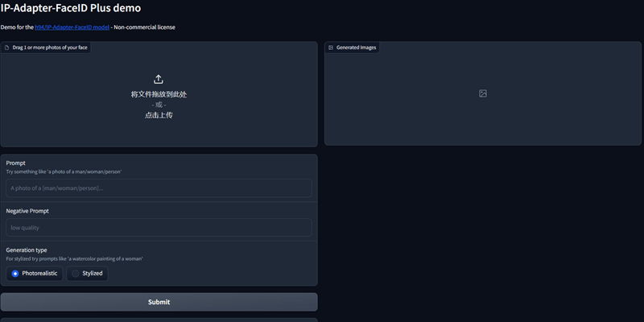Click the image placeholder icon in Generated Images
The image size is (644, 322).
click(483, 93)
